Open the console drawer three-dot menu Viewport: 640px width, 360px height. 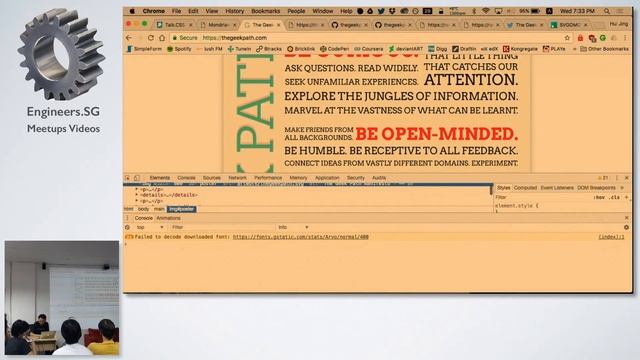(127, 218)
